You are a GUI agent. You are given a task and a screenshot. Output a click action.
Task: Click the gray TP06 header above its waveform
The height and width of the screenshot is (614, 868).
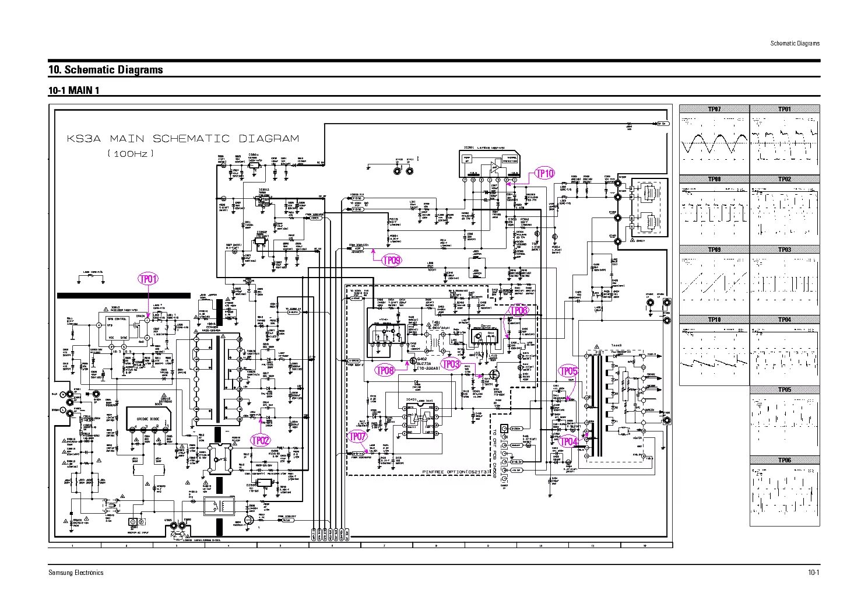click(785, 460)
